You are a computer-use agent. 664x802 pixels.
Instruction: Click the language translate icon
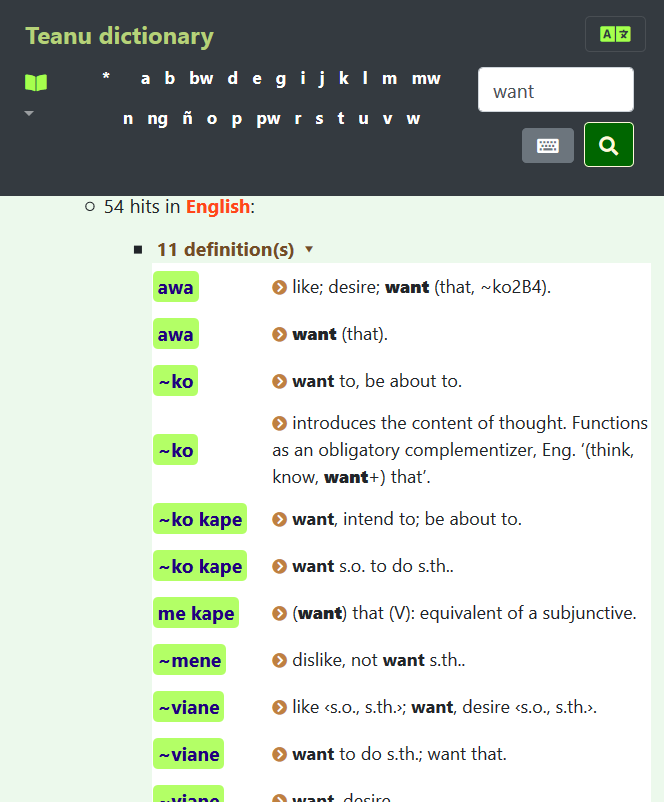(x=615, y=34)
